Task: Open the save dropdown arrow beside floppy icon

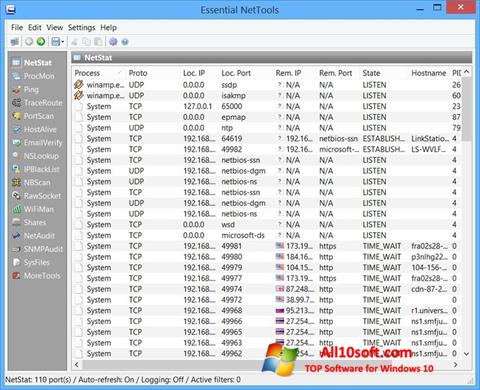Action: click(63, 42)
